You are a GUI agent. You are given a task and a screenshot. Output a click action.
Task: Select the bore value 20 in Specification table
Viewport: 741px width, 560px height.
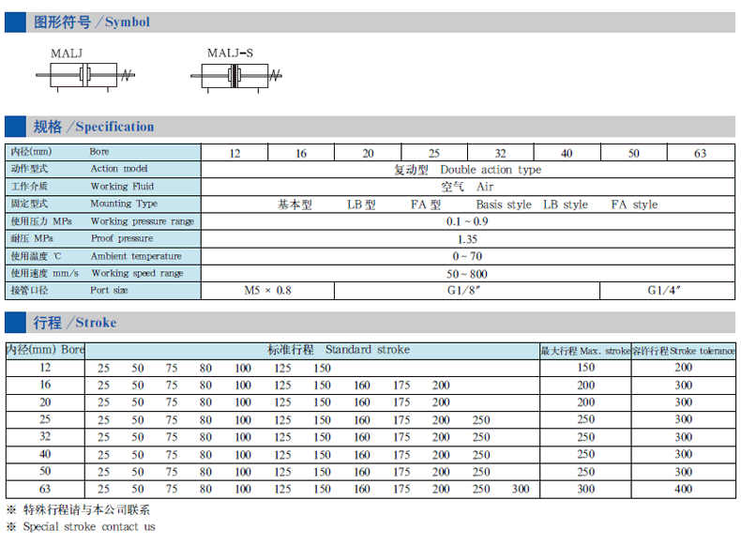pos(368,153)
